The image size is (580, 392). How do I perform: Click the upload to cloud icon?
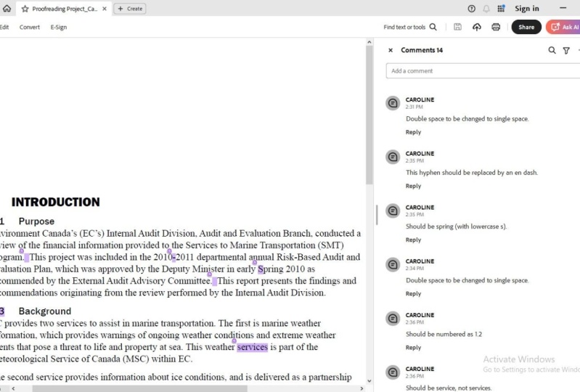click(x=477, y=27)
